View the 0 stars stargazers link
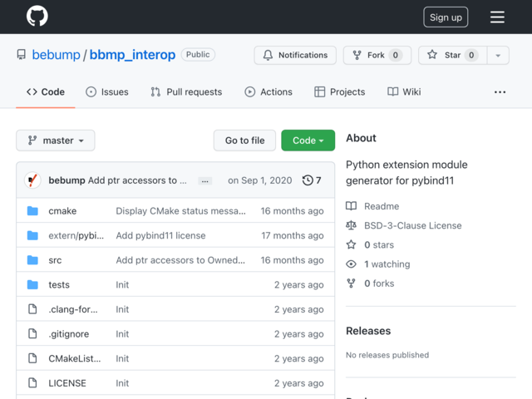532x399 pixels. tap(379, 245)
